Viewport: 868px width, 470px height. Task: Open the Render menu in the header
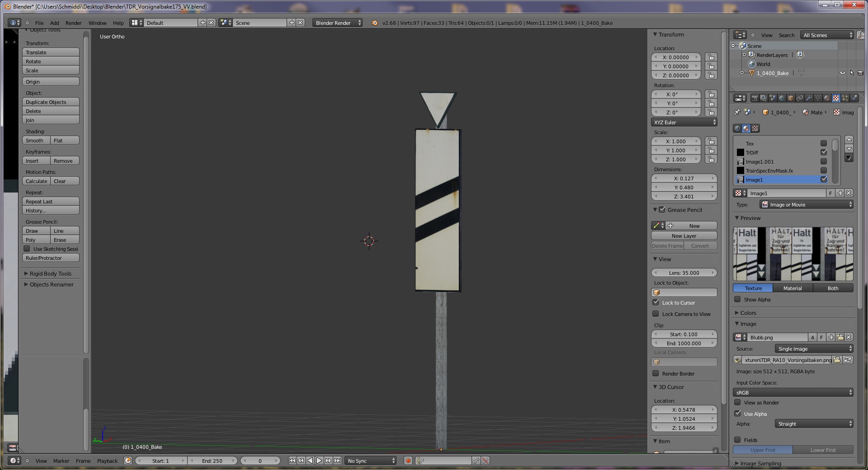point(73,23)
